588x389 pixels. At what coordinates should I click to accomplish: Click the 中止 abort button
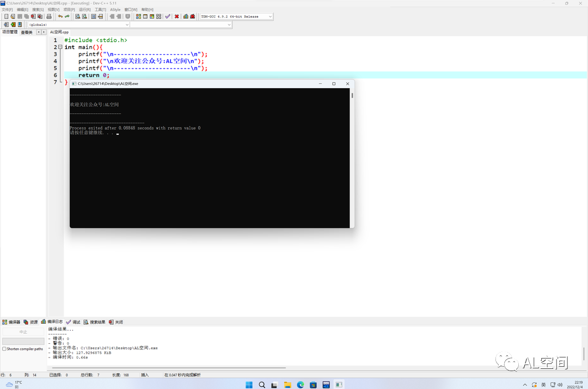click(x=23, y=332)
